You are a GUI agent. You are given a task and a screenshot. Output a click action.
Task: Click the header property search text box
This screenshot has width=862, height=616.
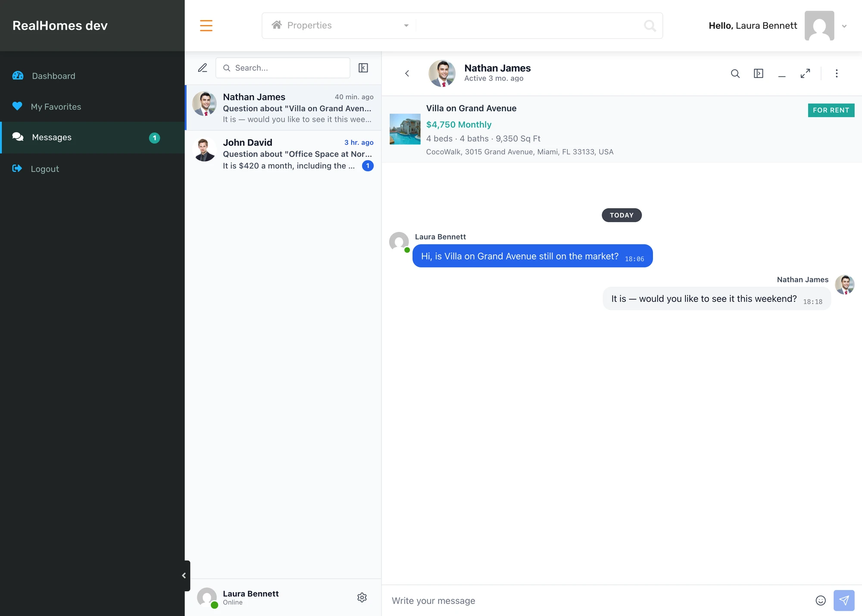528,25
